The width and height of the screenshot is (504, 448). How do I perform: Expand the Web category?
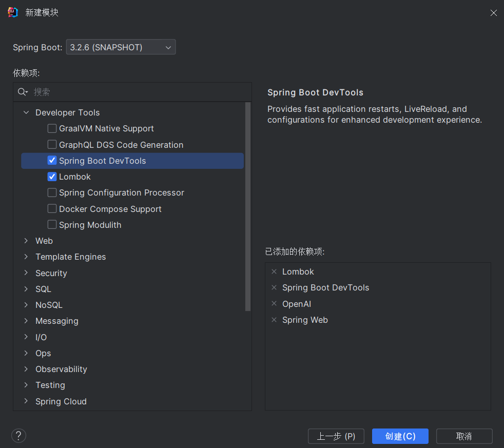coord(26,241)
